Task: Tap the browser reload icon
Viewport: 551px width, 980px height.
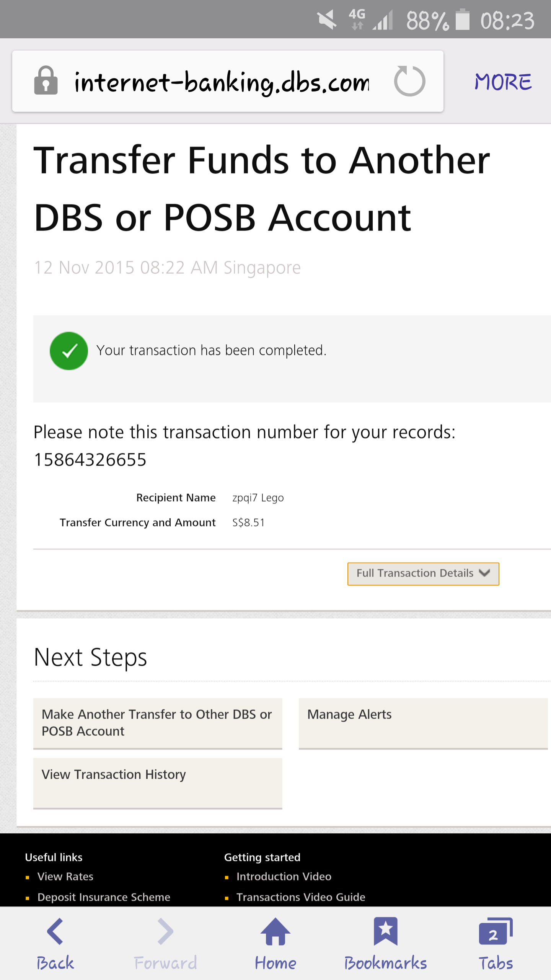Action: pyautogui.click(x=409, y=81)
